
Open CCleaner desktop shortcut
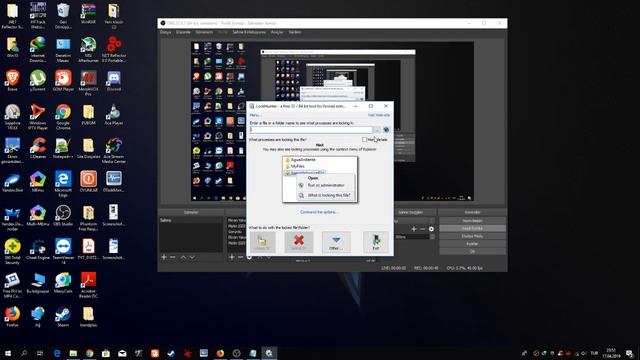click(38, 148)
